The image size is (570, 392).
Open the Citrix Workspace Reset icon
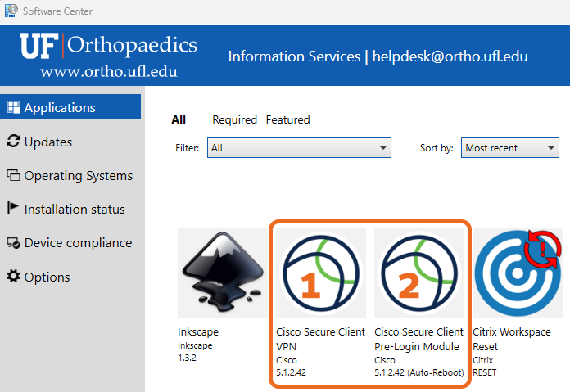coord(518,273)
